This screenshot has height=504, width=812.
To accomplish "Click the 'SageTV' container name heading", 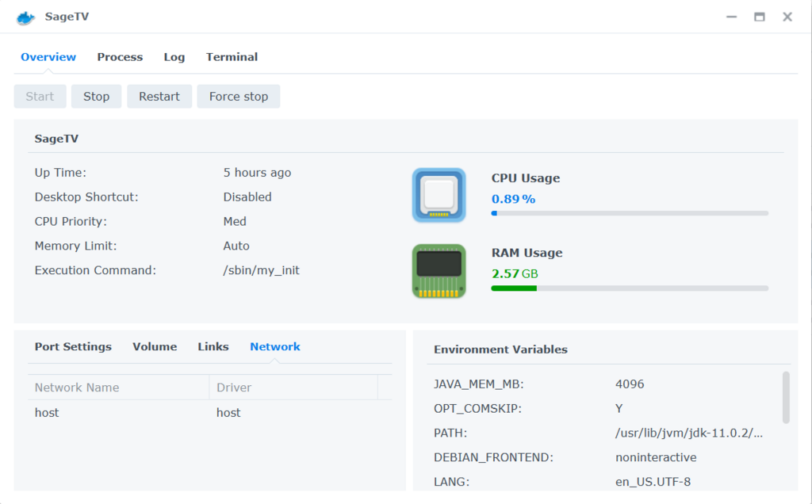I will coord(56,139).
